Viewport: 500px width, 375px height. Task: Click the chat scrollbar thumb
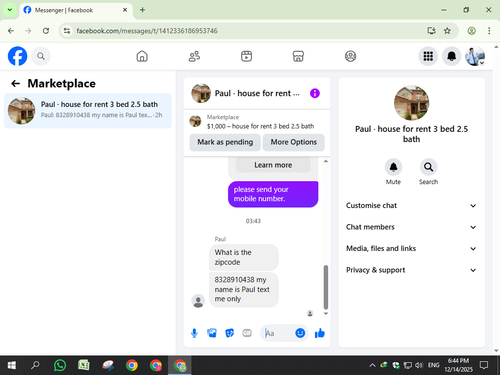pyautogui.click(x=326, y=287)
